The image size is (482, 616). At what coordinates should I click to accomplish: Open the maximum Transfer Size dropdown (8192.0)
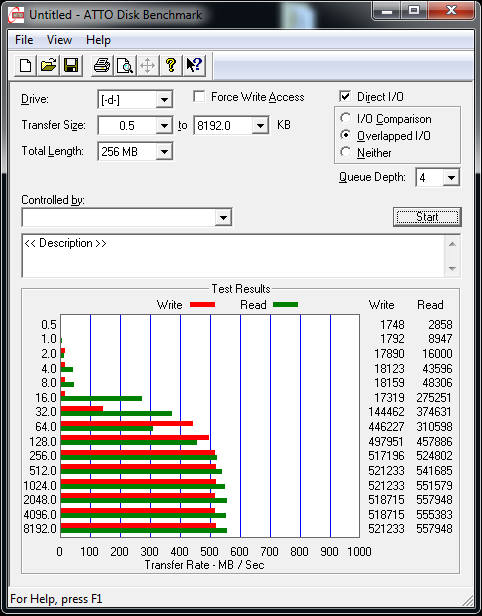(x=260, y=126)
